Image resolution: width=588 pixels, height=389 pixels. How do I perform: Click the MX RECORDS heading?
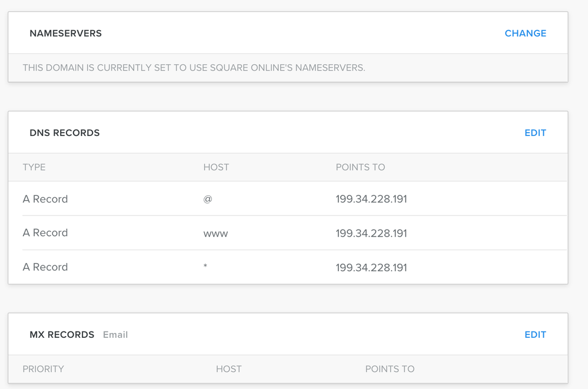coord(62,335)
